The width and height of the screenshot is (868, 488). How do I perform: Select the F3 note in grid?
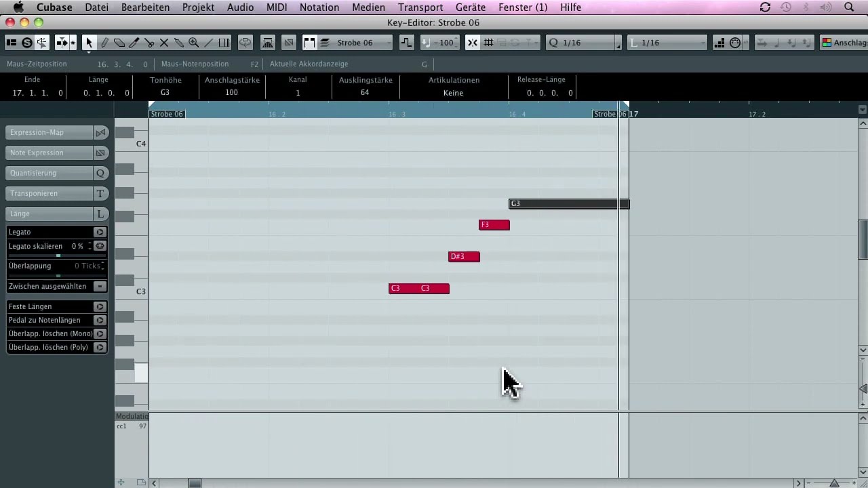tap(494, 224)
